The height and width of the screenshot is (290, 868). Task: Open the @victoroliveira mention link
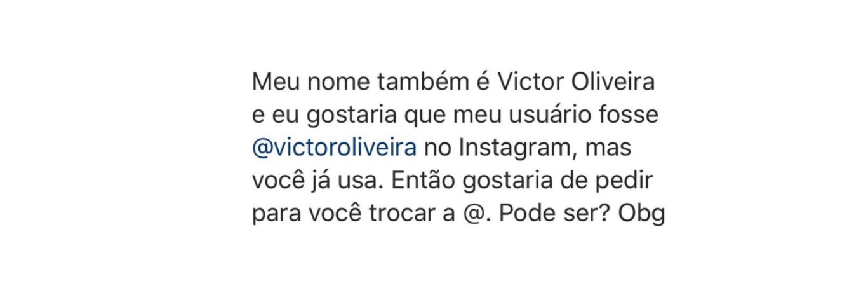[x=335, y=148]
